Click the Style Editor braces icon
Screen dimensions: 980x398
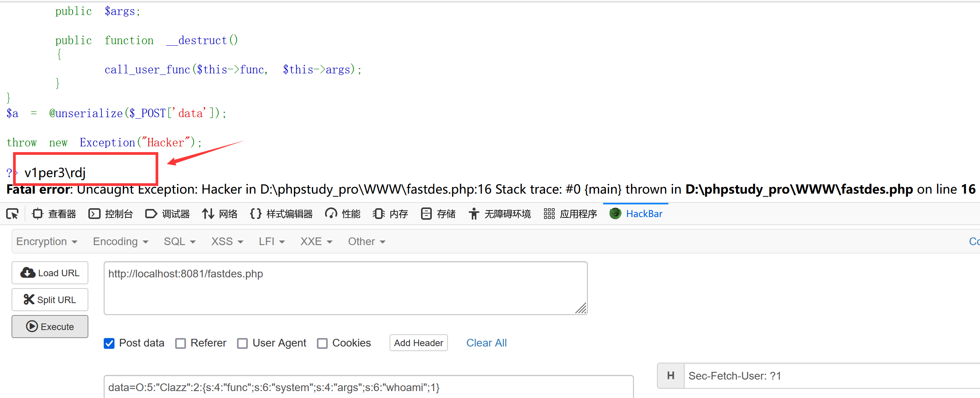pos(255,214)
